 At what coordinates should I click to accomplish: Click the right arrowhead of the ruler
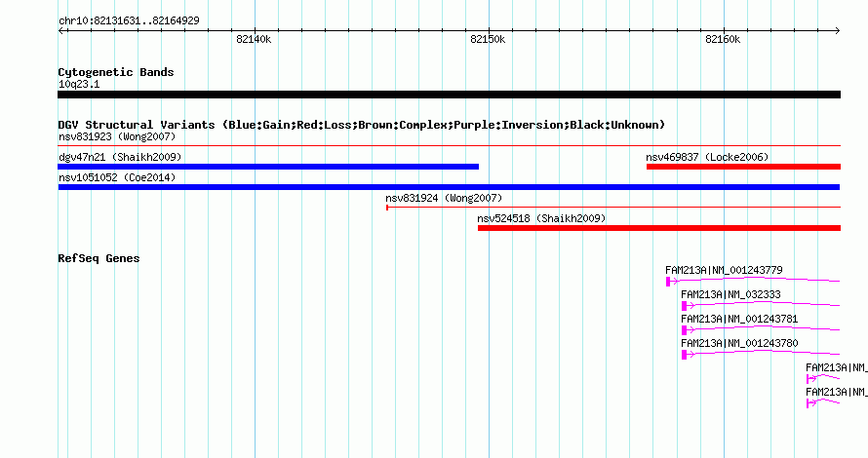pyautogui.click(x=838, y=30)
